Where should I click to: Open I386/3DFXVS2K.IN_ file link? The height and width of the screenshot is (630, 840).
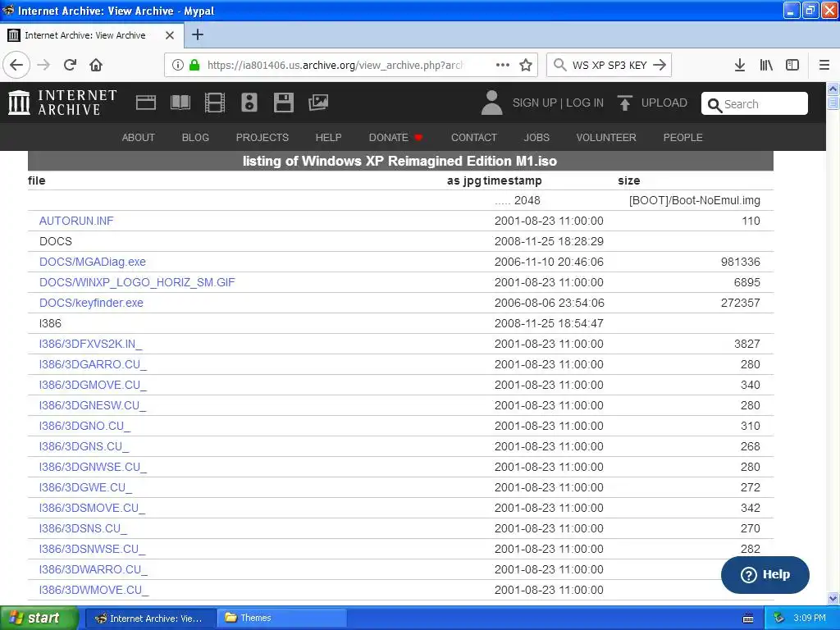90,344
